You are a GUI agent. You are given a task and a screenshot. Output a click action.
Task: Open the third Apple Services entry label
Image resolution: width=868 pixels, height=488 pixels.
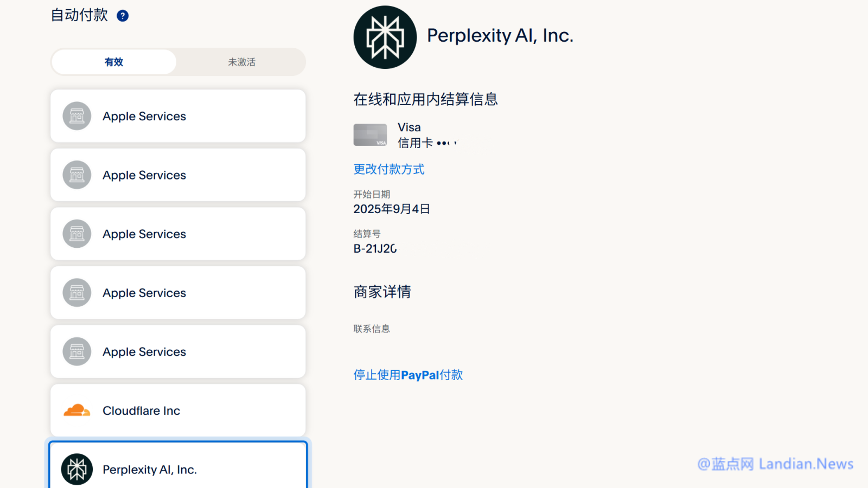144,234
